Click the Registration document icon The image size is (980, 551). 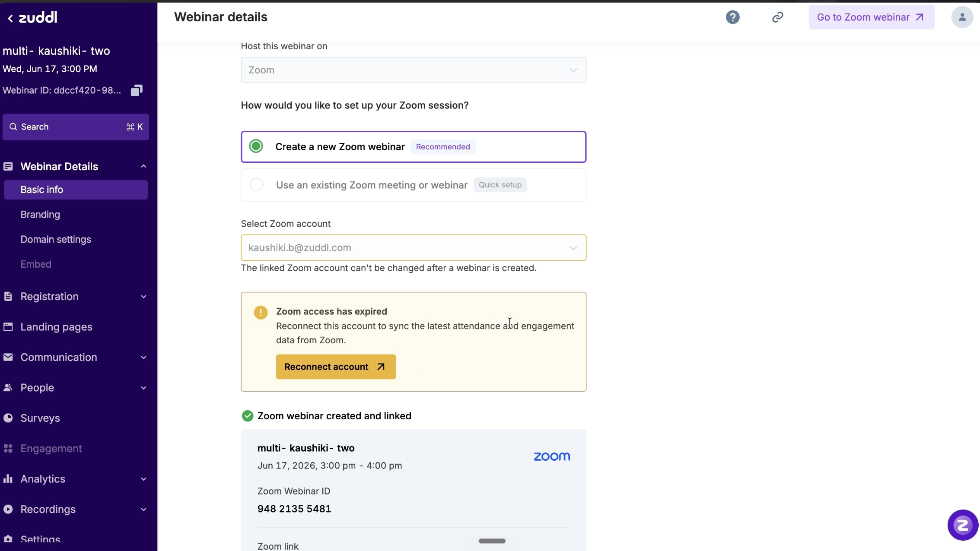click(x=8, y=297)
